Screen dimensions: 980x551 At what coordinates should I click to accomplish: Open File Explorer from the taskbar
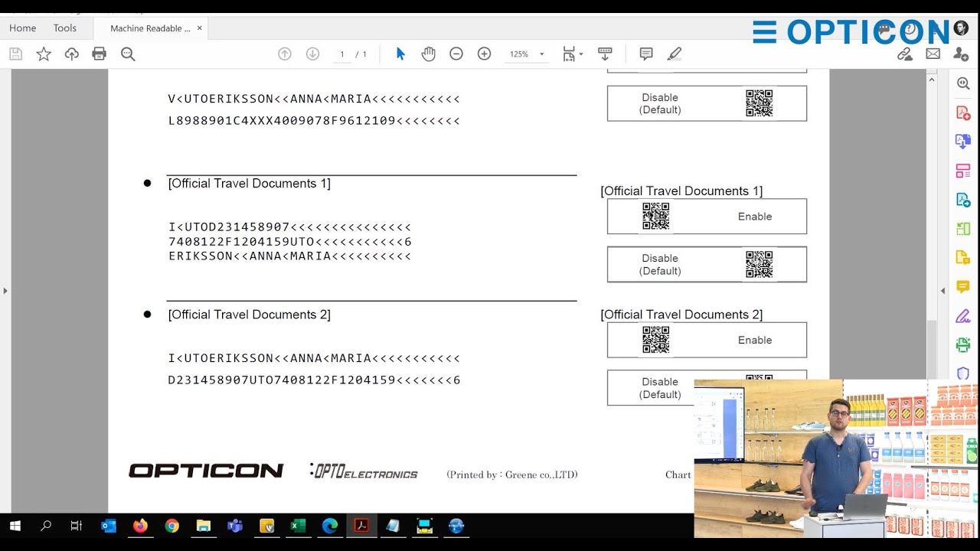click(203, 526)
